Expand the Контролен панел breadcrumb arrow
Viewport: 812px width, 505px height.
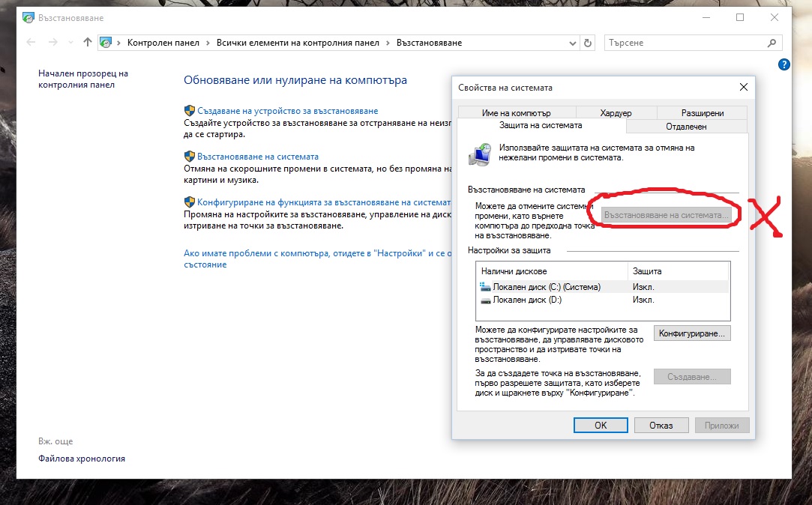coord(208,43)
